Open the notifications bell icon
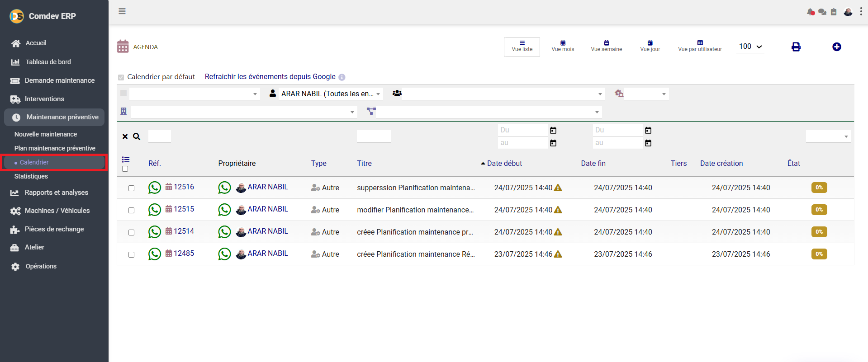Viewport: 868px width, 362px height. click(811, 12)
